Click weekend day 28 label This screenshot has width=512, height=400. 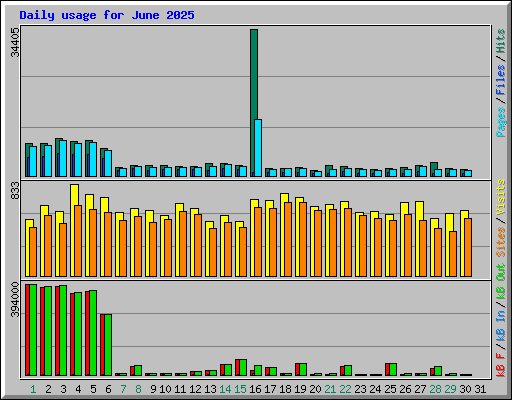pyautogui.click(x=435, y=389)
